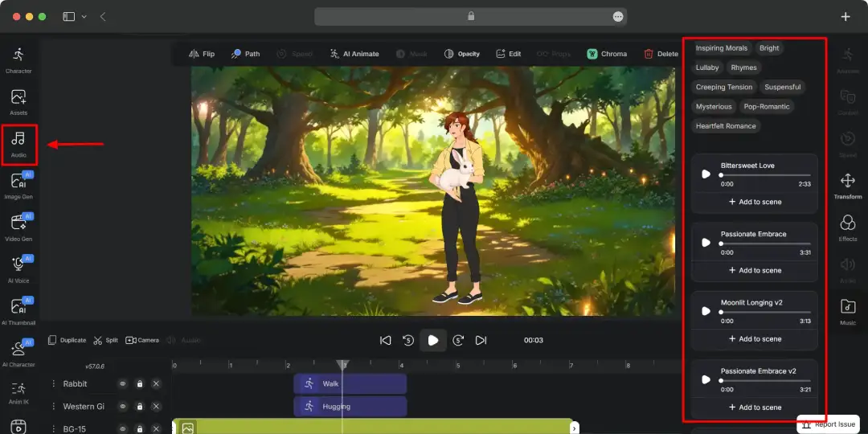The image size is (868, 434).
Task: Remove the BG-15 layer with X
Action: coord(156,429)
